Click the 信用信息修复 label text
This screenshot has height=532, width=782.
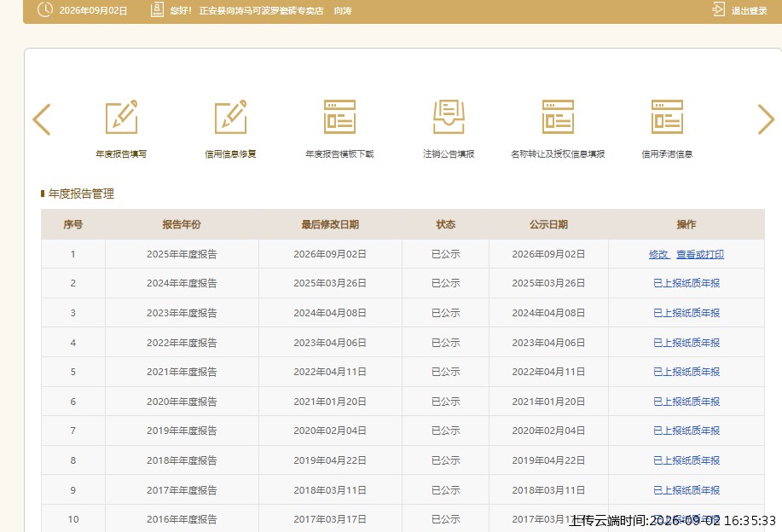230,154
